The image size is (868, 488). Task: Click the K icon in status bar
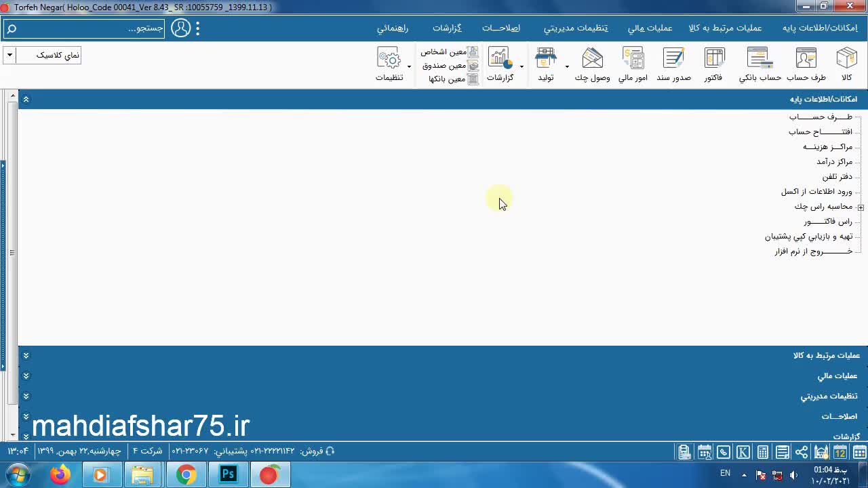[743, 452]
